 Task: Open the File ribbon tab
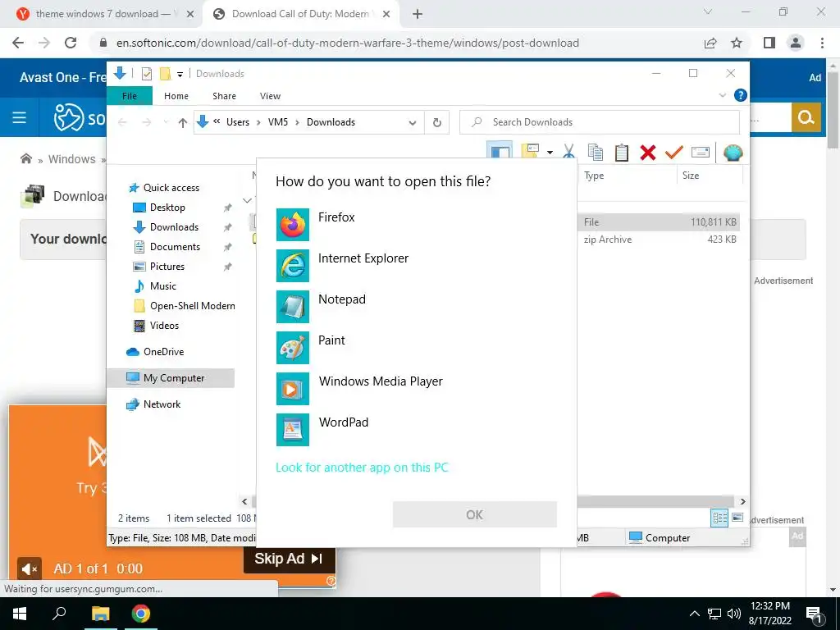point(130,96)
